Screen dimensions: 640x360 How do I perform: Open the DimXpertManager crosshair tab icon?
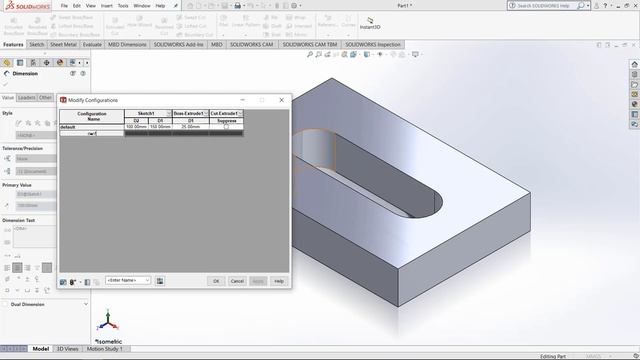point(47,62)
